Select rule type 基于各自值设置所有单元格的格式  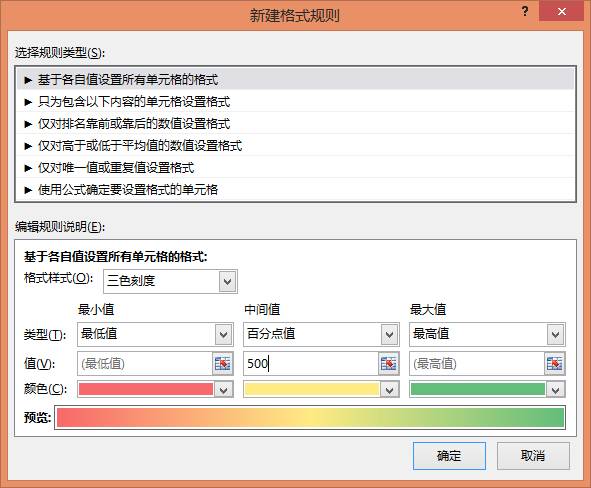(296, 80)
